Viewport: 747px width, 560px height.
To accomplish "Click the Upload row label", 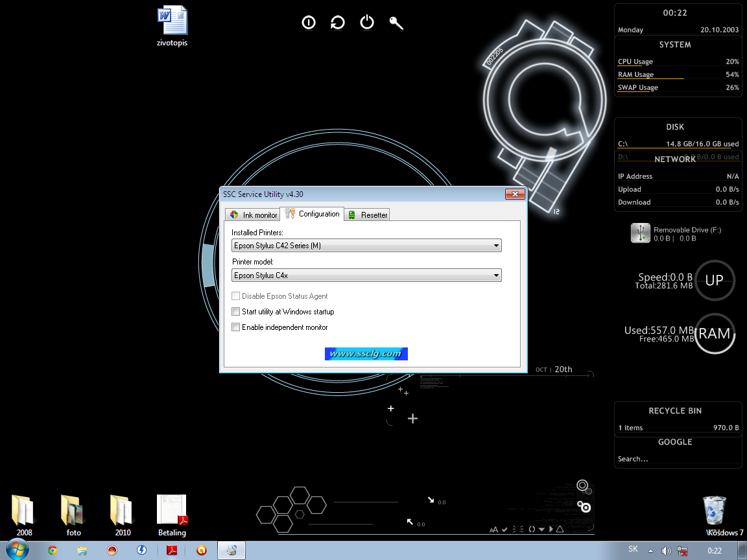I will click(x=630, y=189).
